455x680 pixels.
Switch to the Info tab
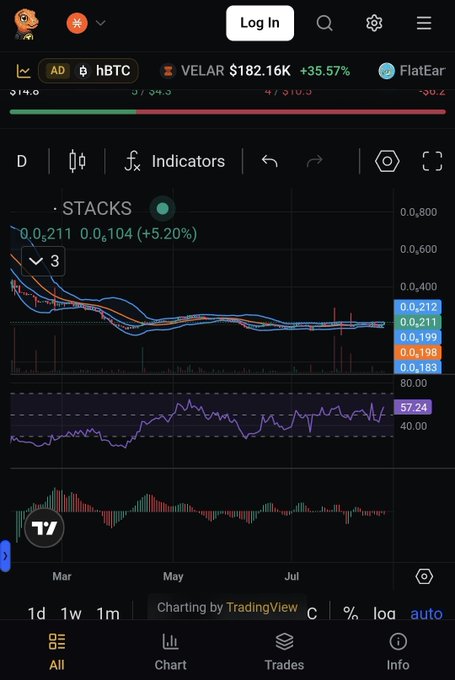398,652
